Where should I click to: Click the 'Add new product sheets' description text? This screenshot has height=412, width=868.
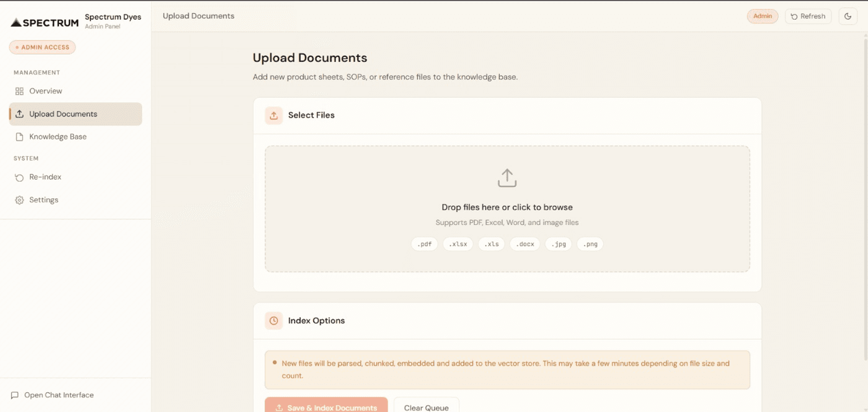click(x=385, y=77)
